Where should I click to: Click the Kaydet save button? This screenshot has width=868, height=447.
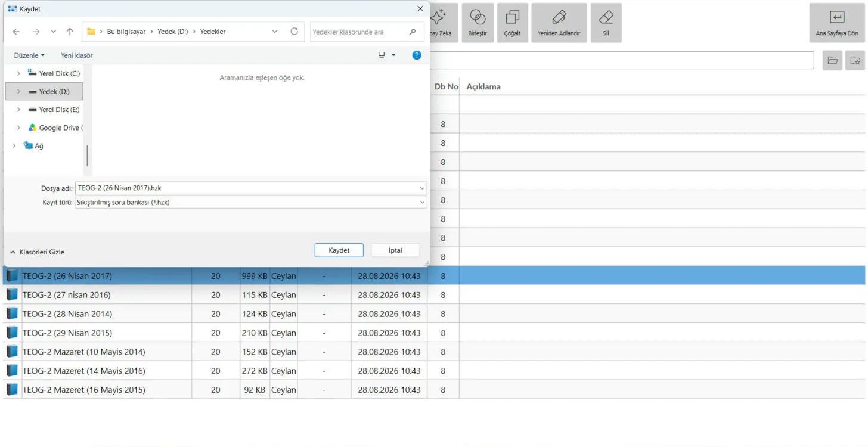coord(339,250)
